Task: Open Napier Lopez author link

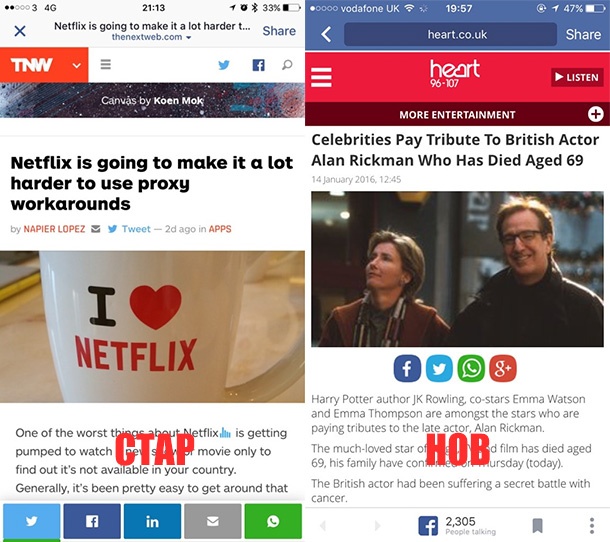Action: 54,229
